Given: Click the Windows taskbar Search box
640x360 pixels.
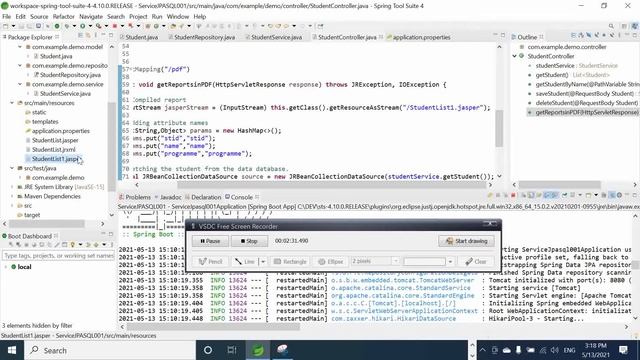Looking at the screenshot, I should pyautogui.click(x=110, y=350).
